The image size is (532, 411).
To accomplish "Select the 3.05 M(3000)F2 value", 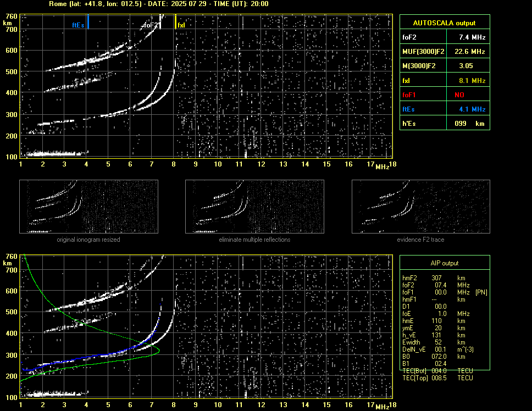I will click(x=466, y=66).
